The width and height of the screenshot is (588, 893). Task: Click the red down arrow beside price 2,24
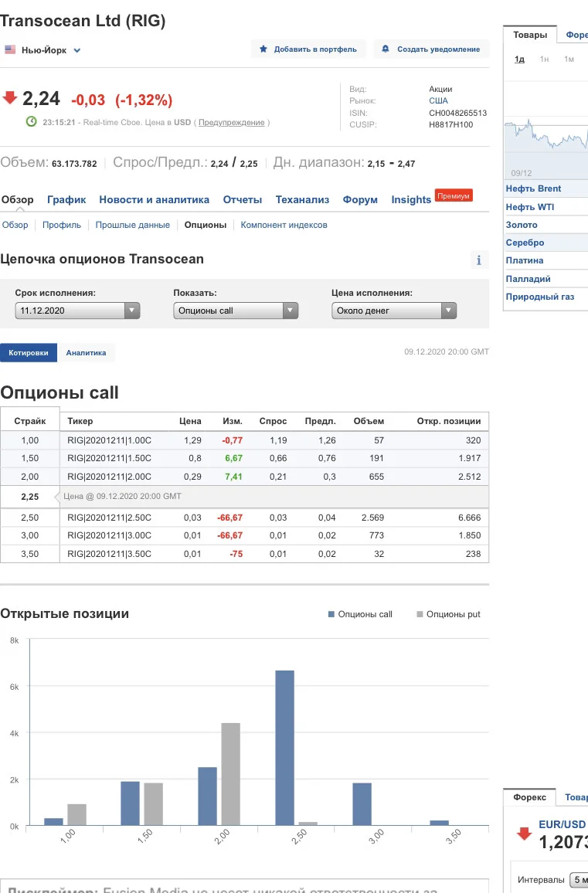[x=10, y=97]
